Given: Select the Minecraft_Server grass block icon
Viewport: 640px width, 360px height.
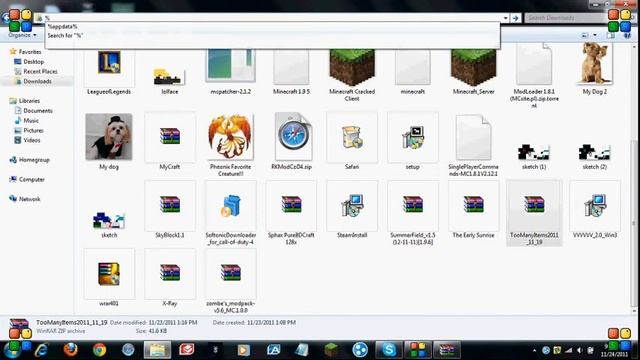Looking at the screenshot, I should pos(473,68).
